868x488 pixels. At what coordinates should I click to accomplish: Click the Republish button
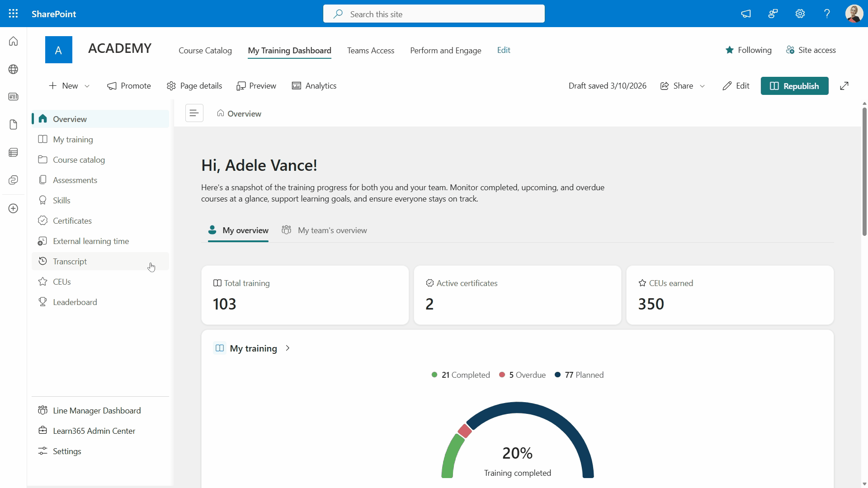[x=794, y=86]
